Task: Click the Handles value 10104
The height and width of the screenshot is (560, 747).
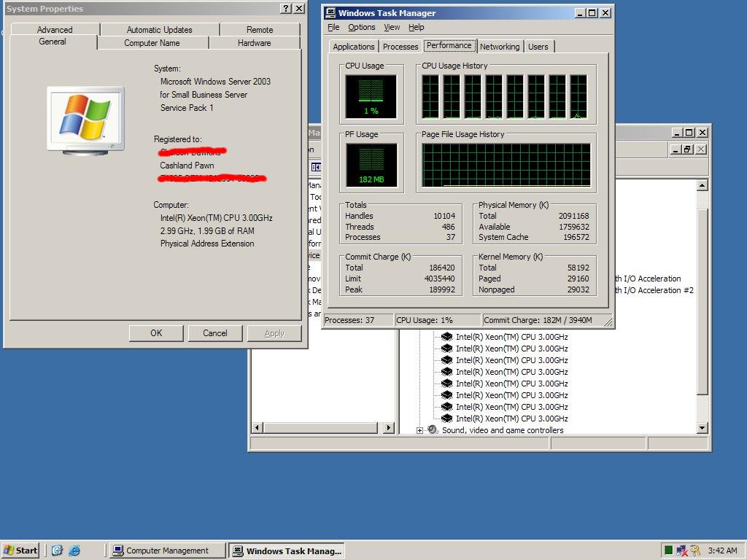Action: [x=444, y=216]
